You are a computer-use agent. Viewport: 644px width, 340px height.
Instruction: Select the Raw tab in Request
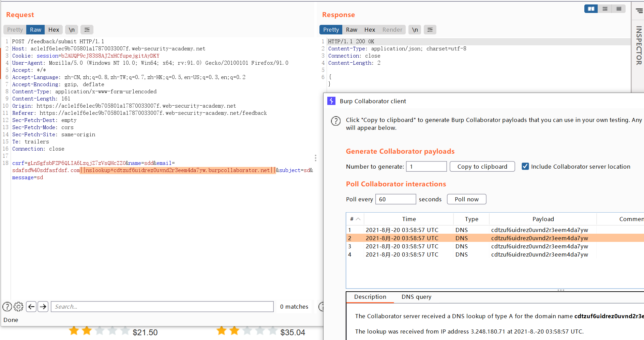35,30
